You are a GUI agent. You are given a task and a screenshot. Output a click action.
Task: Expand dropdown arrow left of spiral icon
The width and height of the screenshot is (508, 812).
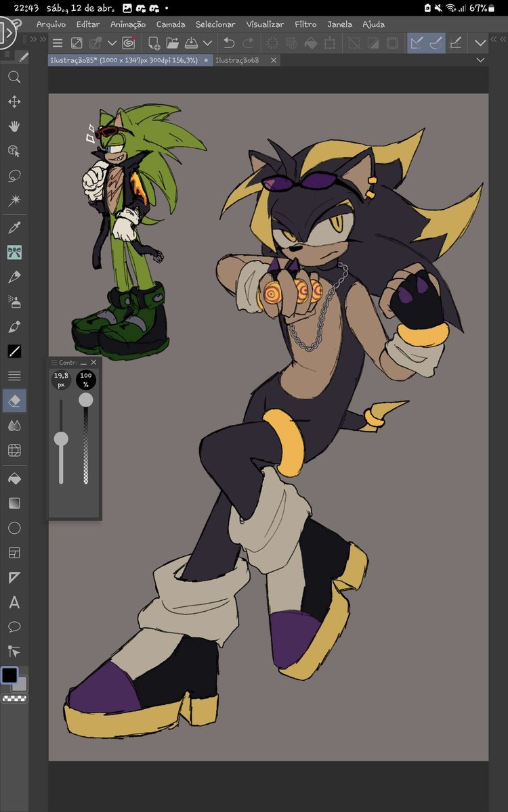pyautogui.click(x=112, y=43)
